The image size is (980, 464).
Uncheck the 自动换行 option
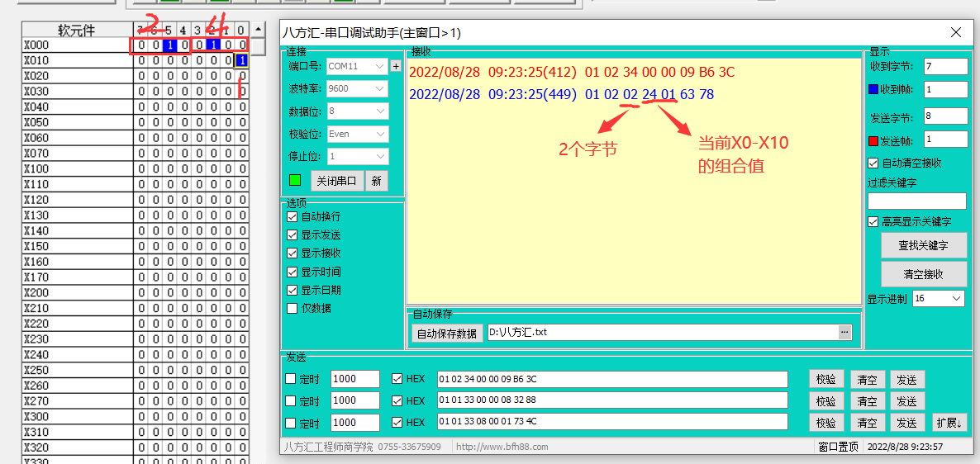[x=292, y=216]
